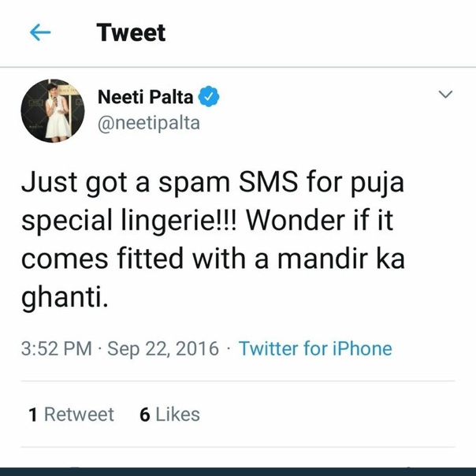This screenshot has width=476, height=476.
Task: Click the dark bar at the bottom edge
Action: (238, 471)
